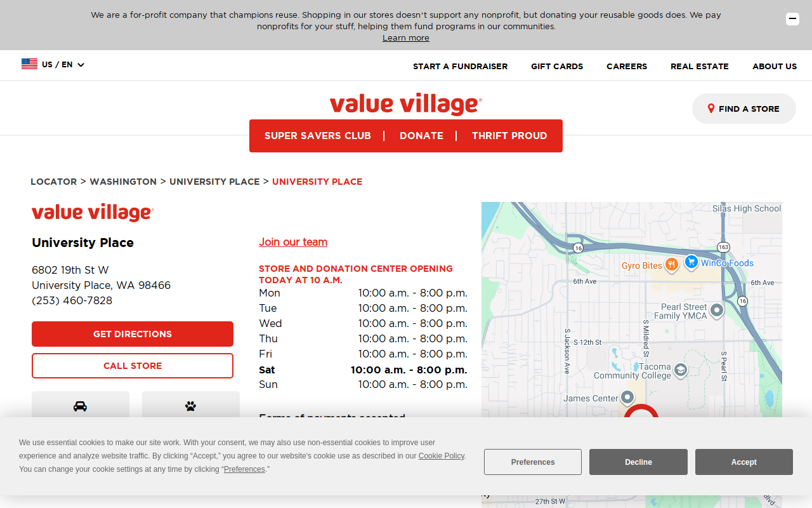Open Gift Cards menu item
Screen dimensions: 812x508
pyautogui.click(x=557, y=66)
